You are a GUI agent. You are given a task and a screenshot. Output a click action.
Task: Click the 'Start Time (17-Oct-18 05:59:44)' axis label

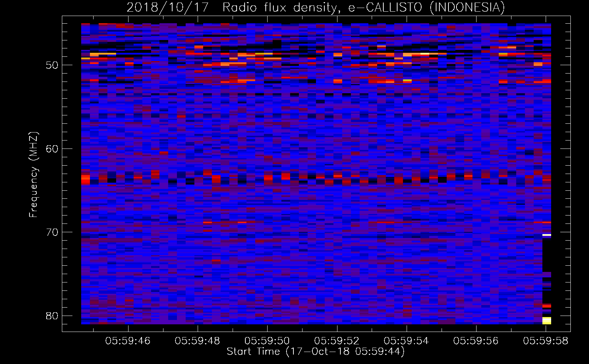coord(316,352)
